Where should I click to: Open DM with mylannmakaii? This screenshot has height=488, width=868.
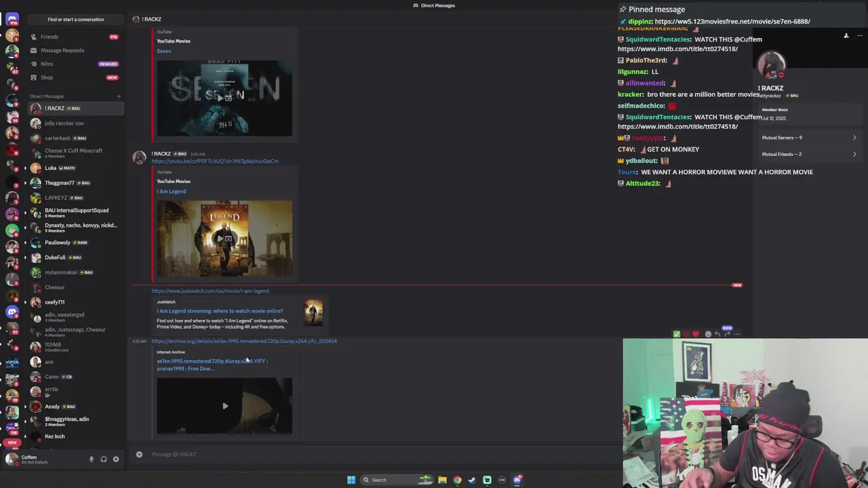click(75, 272)
